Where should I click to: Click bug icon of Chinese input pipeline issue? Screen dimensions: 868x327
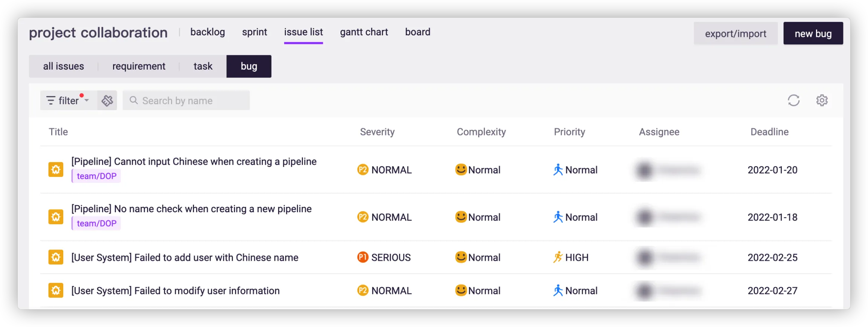pyautogui.click(x=56, y=169)
